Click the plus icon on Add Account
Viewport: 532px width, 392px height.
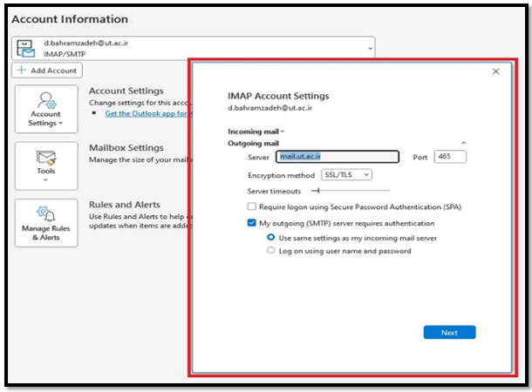click(21, 71)
